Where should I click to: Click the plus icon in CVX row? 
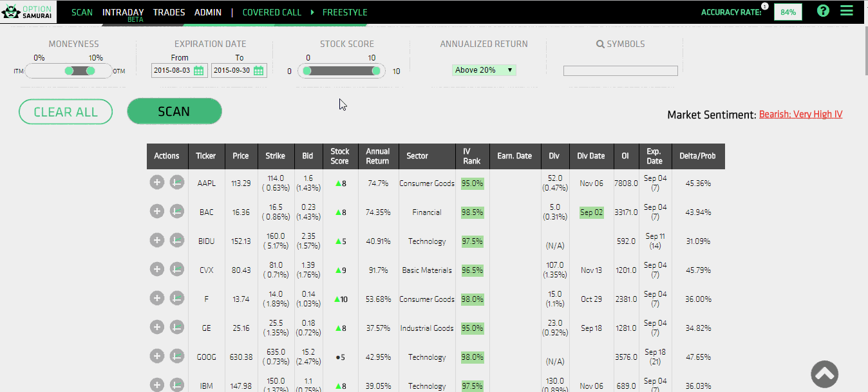[x=156, y=269]
